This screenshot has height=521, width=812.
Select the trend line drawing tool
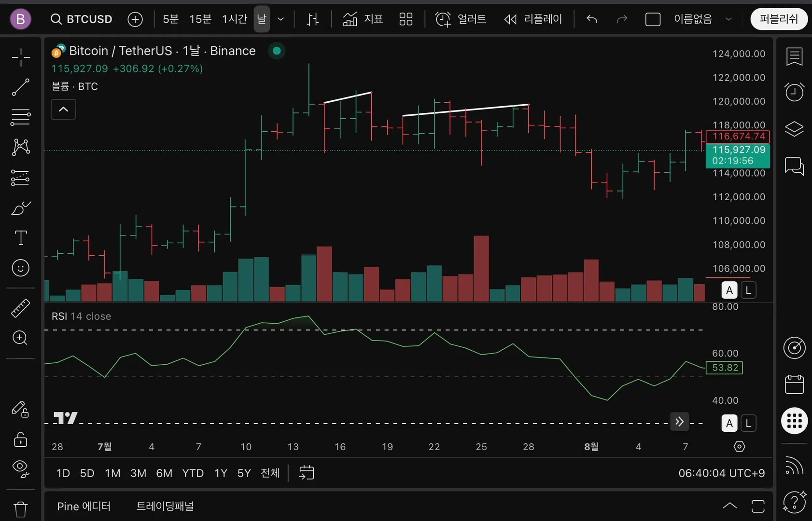point(20,87)
